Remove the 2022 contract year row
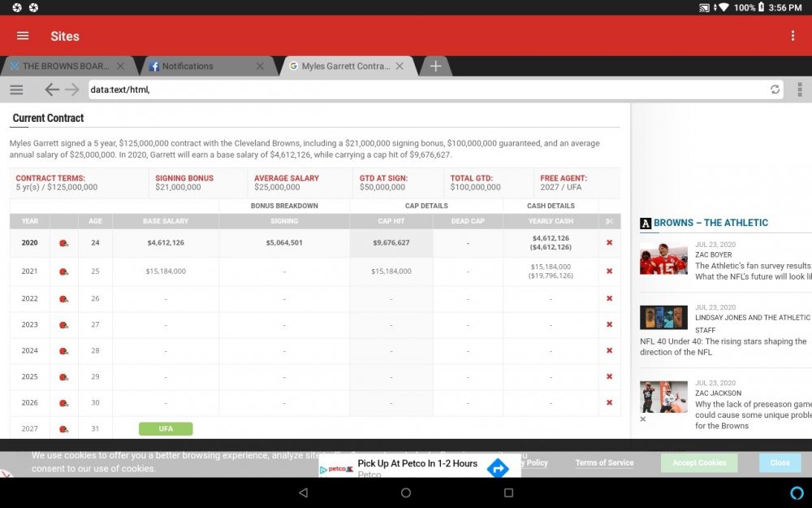The image size is (812, 508). [609, 298]
